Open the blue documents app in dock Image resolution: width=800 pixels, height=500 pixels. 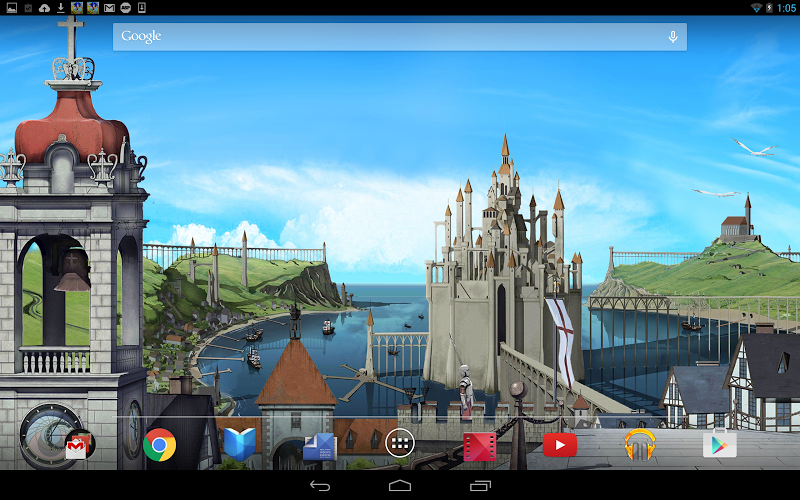click(x=320, y=446)
